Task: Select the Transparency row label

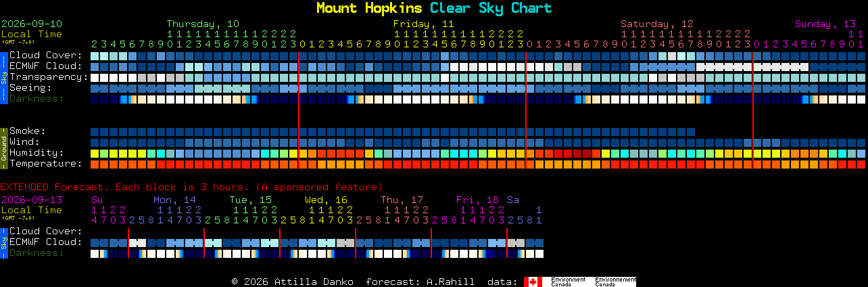Action: point(49,77)
